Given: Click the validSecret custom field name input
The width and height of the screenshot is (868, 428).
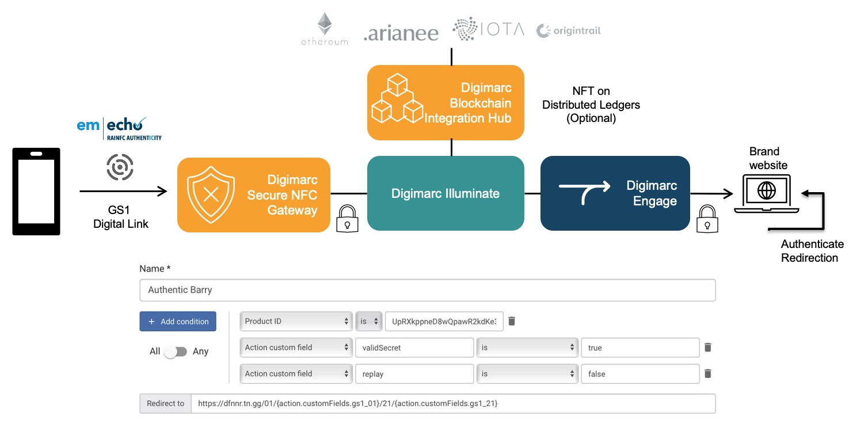Looking at the screenshot, I should (x=414, y=347).
